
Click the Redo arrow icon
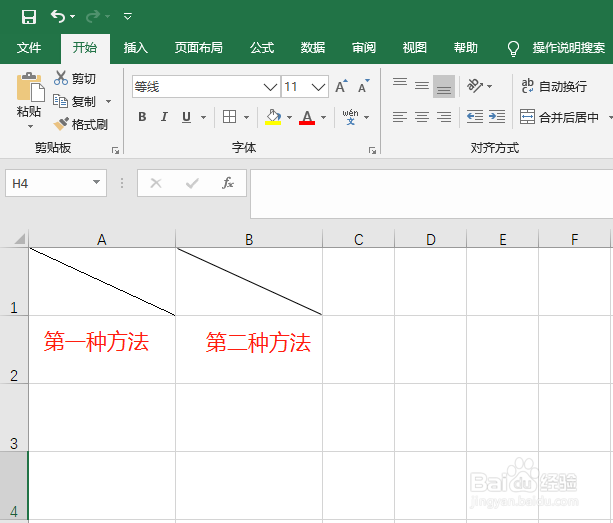93,16
